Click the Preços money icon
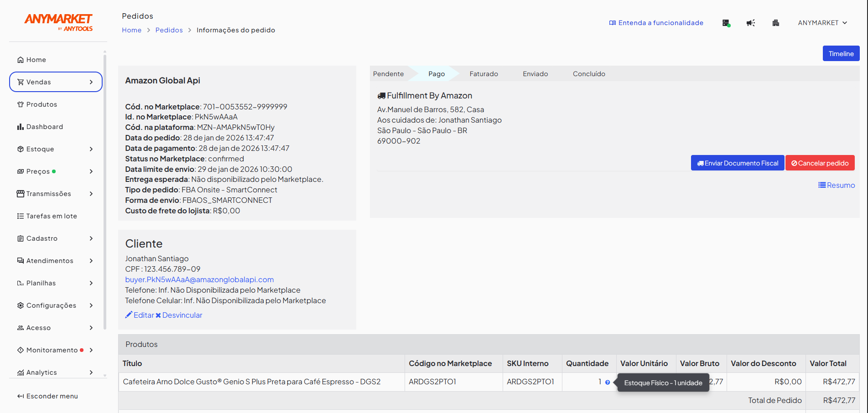The width and height of the screenshot is (868, 413). [x=21, y=171]
